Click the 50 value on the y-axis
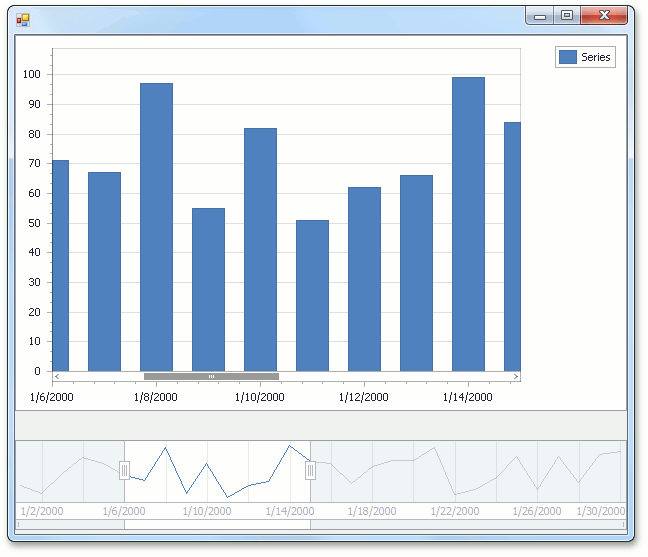This screenshot has height=557, width=648. click(34, 223)
